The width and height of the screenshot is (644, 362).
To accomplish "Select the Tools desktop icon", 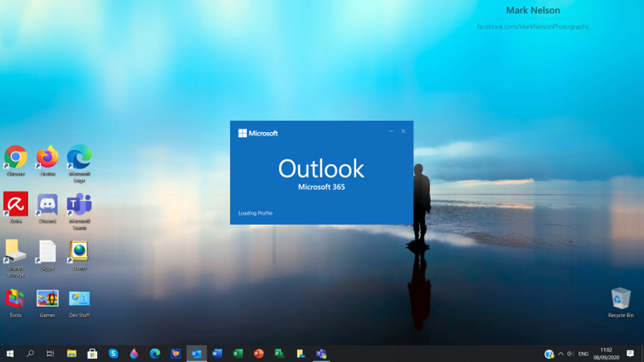I will [15, 303].
